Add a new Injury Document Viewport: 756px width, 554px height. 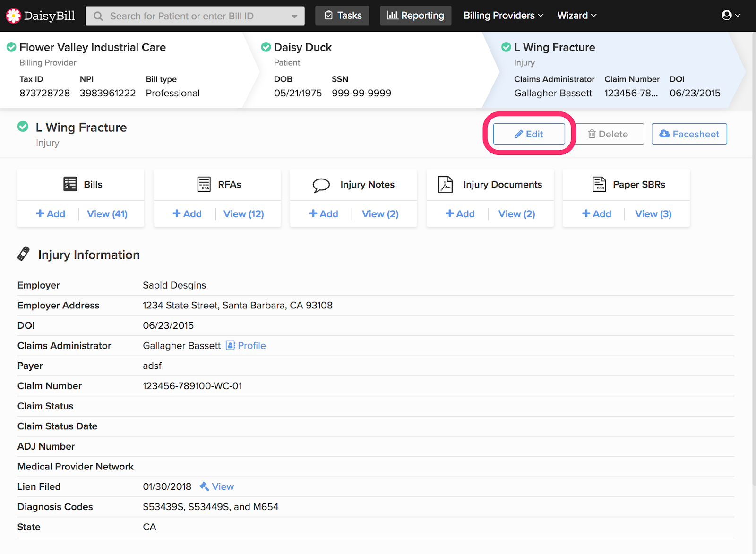click(460, 214)
